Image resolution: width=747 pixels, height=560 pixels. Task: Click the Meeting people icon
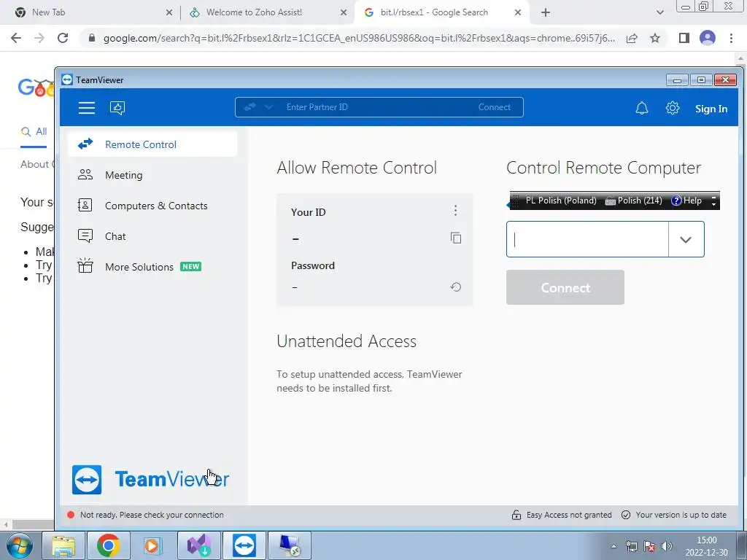pyautogui.click(x=85, y=175)
